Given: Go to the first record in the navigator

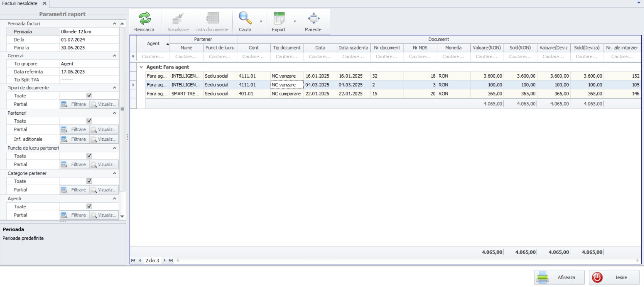Looking at the screenshot, I should pos(133,260).
